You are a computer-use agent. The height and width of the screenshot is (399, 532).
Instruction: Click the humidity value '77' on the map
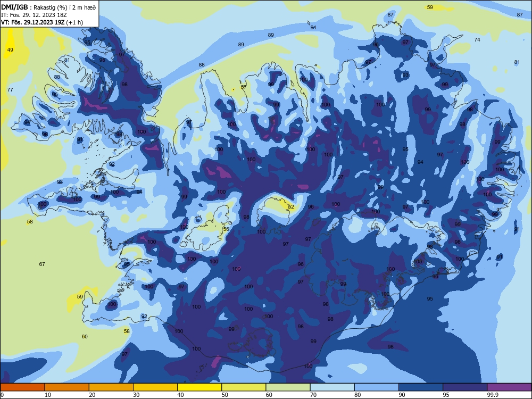coord(10,89)
